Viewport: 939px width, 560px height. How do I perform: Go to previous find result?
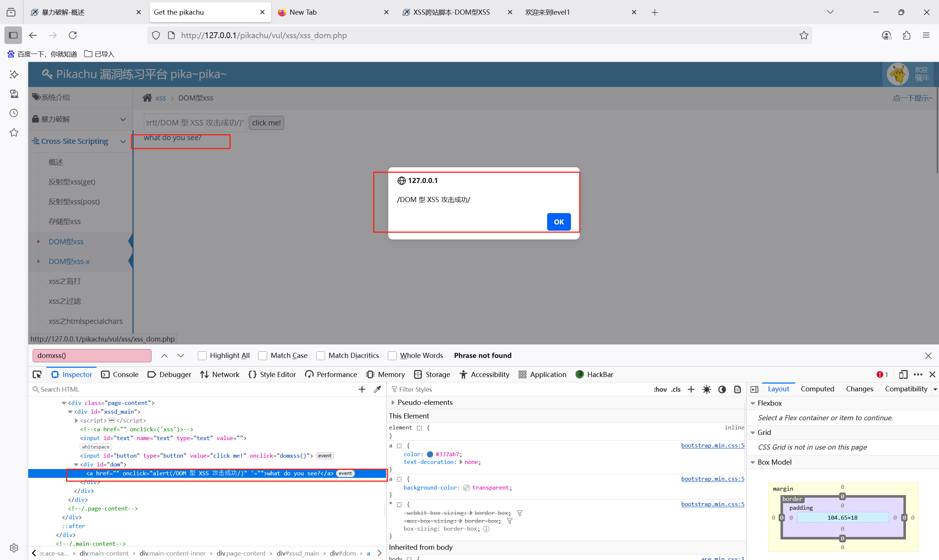pos(164,355)
